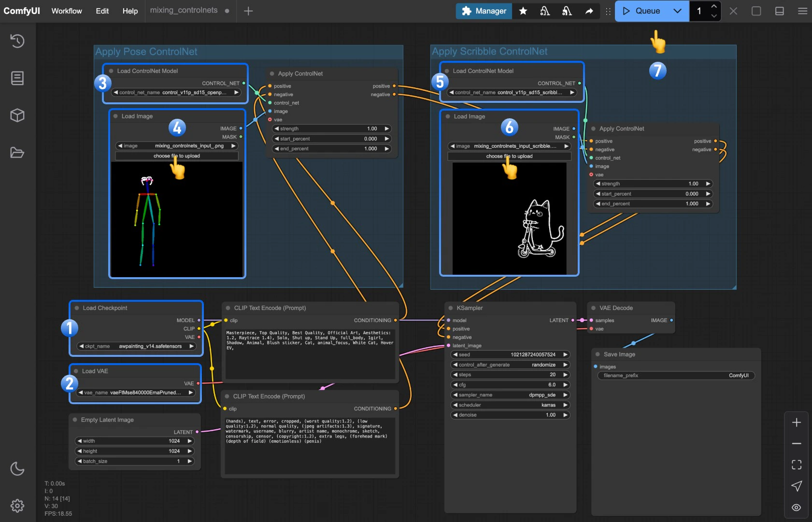The image size is (812, 522).
Task: Click the fit-view icon in canvas controls
Action: click(x=796, y=465)
